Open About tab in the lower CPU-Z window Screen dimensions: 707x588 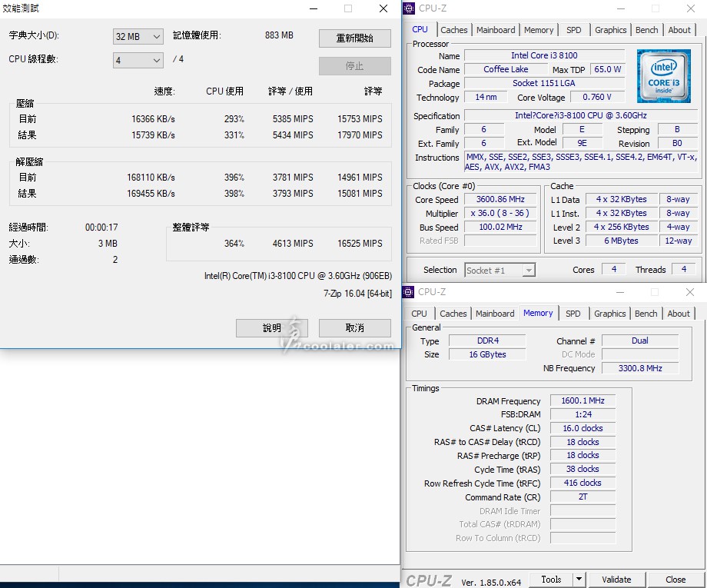[678, 314]
